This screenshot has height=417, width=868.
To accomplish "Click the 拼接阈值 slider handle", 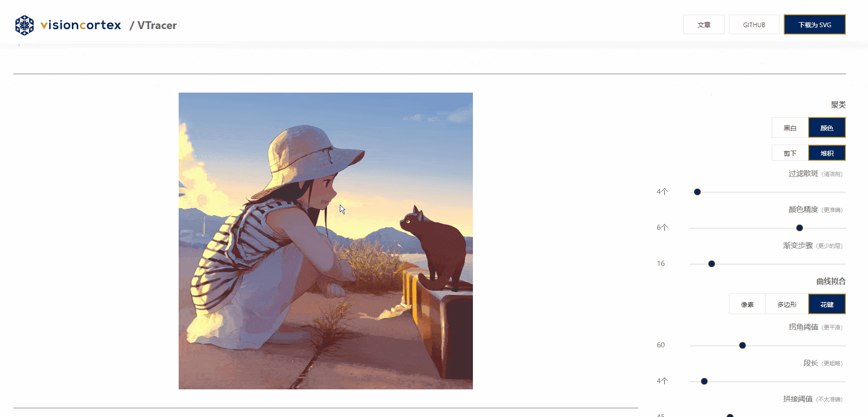I will click(730, 416).
